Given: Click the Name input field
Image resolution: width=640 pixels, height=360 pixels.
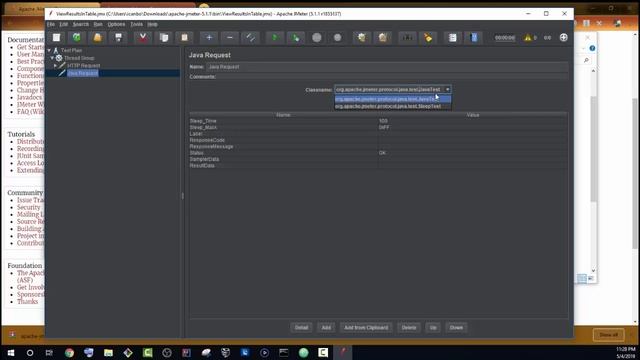Looking at the screenshot, I should pos(387,67).
